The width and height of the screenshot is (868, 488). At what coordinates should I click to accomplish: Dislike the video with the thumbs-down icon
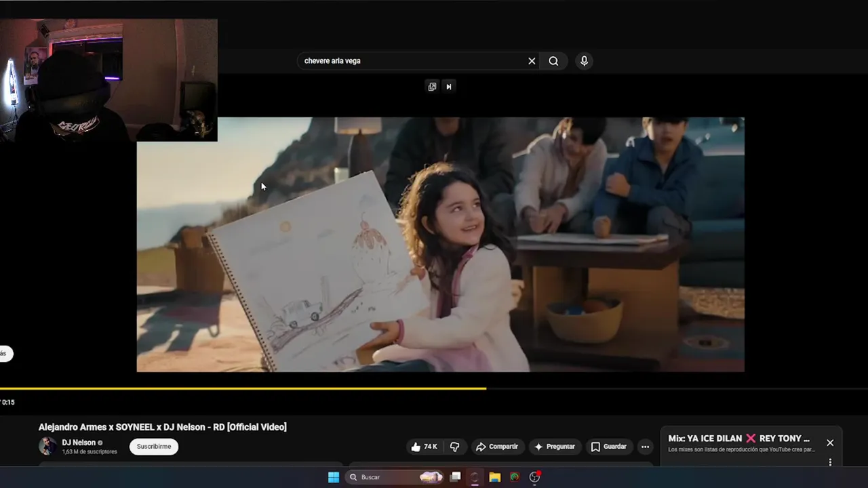[x=454, y=447]
